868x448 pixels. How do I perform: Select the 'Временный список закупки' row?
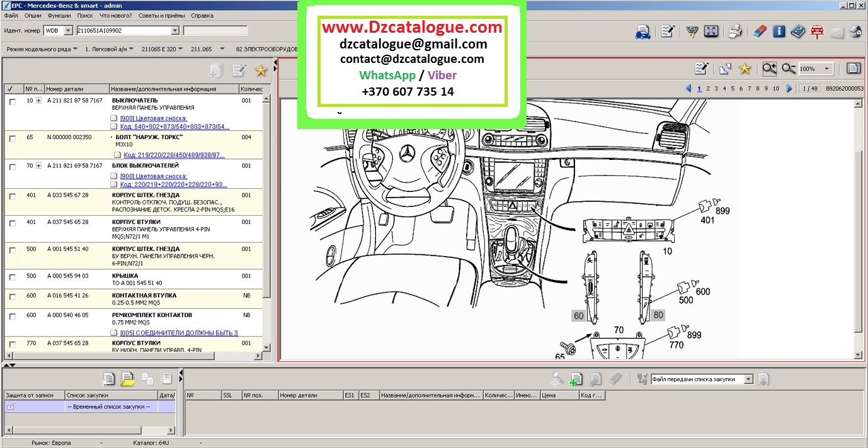tap(90, 407)
